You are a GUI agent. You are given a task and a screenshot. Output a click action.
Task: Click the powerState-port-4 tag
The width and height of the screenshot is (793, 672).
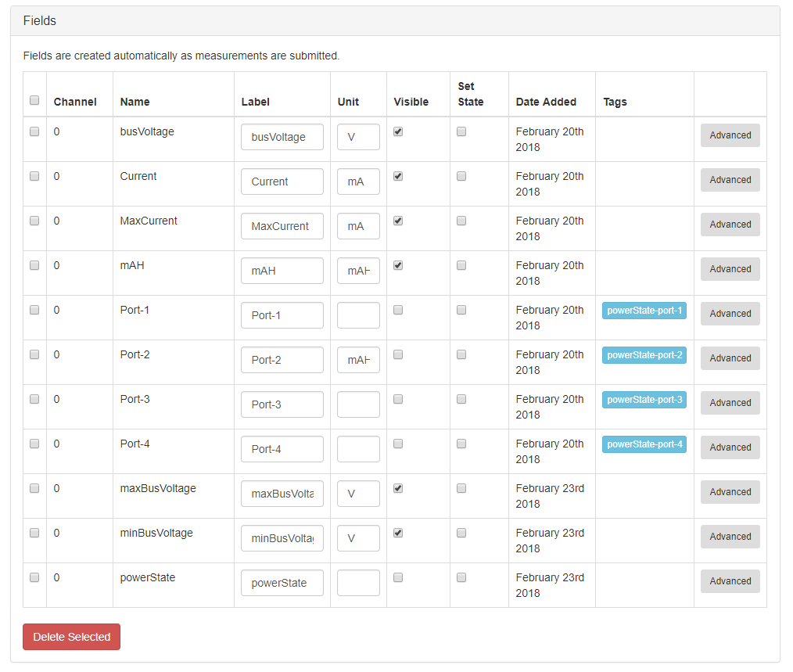[x=644, y=444]
